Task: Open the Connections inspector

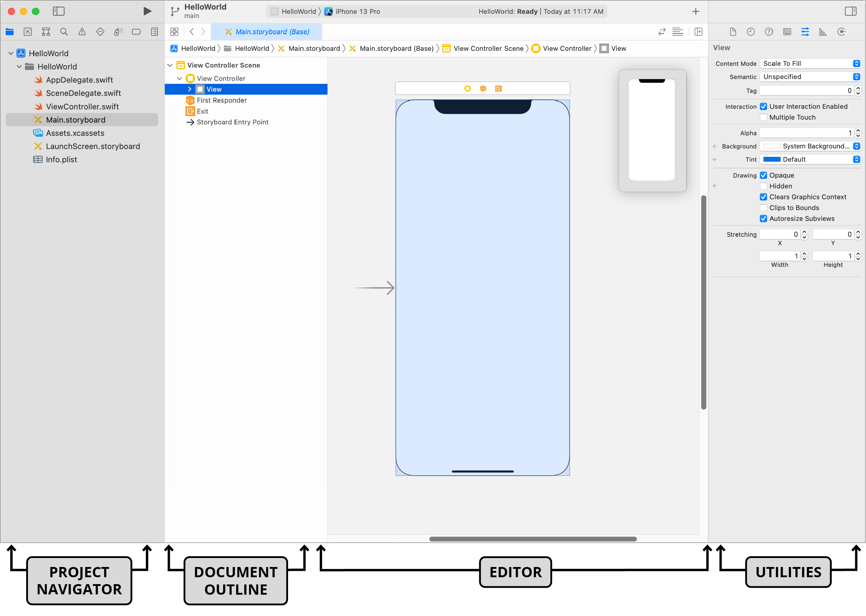Action: pyautogui.click(x=841, y=32)
